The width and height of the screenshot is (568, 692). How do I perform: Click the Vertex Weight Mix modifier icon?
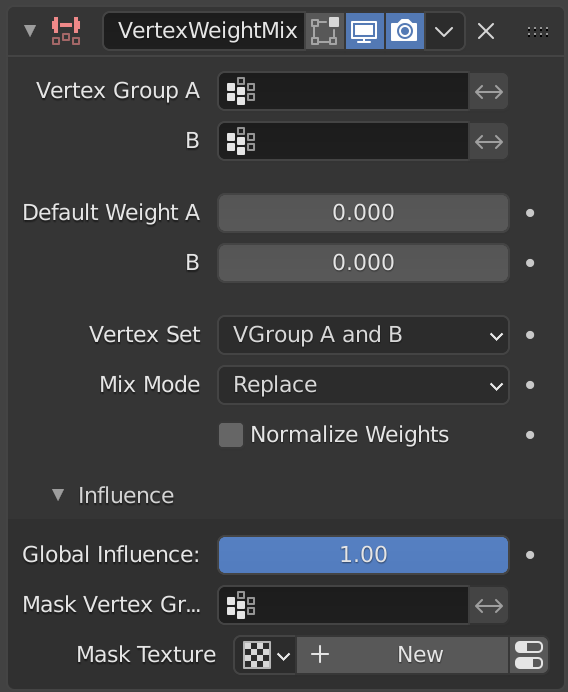(x=66, y=31)
